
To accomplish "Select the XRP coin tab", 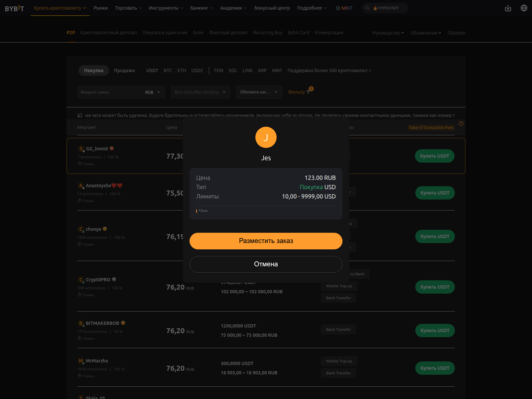I will (262, 70).
